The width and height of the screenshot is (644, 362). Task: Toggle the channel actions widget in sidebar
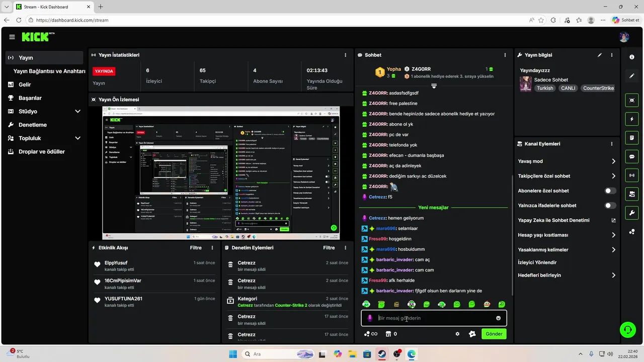pyautogui.click(x=632, y=194)
